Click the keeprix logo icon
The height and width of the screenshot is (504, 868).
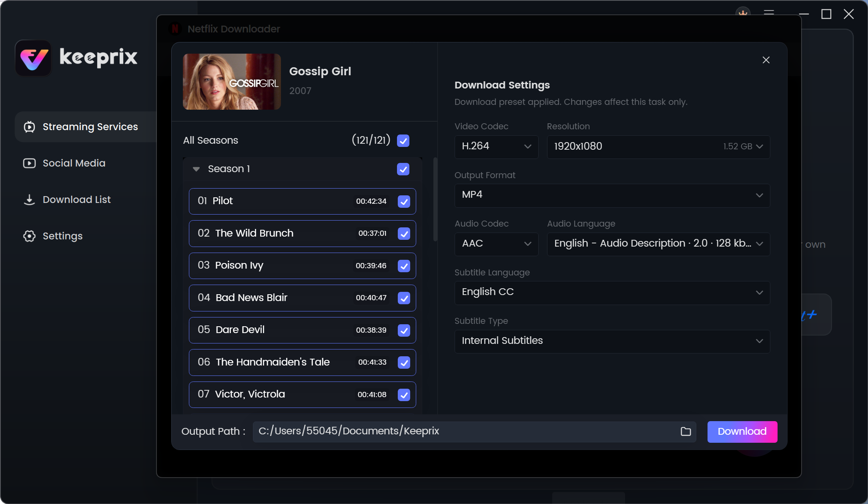pyautogui.click(x=33, y=58)
